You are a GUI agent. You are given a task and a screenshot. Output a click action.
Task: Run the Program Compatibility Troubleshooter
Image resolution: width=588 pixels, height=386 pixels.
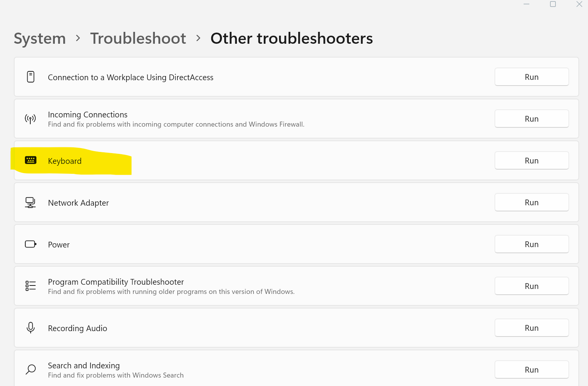pyautogui.click(x=532, y=286)
